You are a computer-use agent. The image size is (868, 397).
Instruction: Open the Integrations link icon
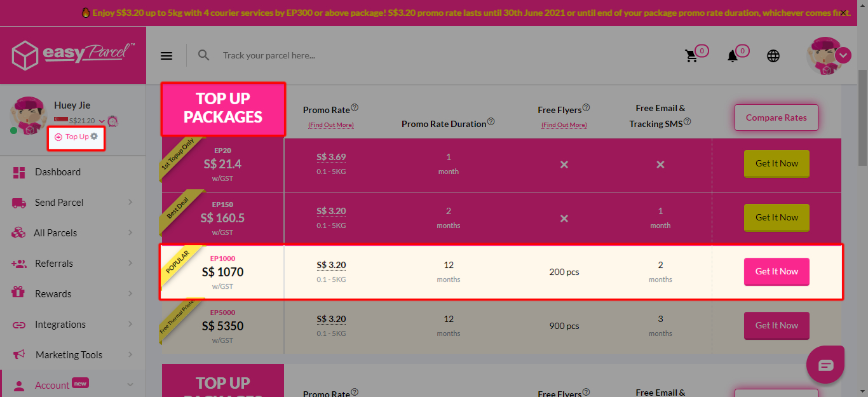pyautogui.click(x=20, y=324)
